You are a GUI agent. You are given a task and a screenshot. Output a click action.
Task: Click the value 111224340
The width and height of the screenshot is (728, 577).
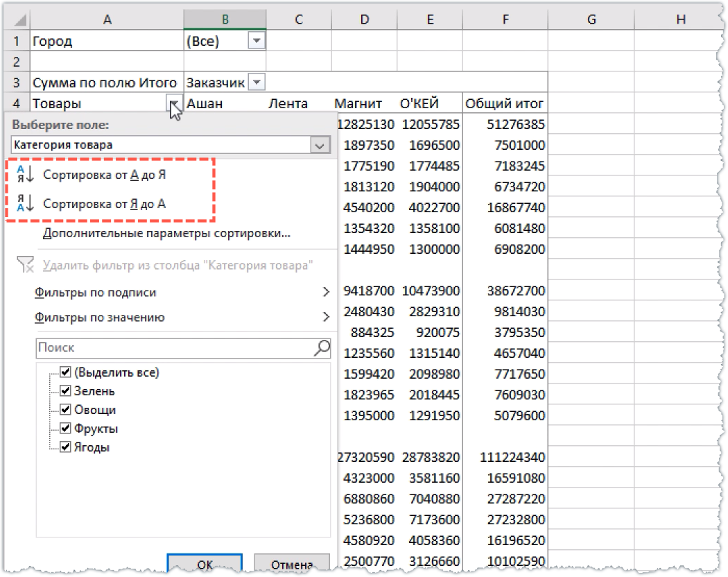click(512, 457)
